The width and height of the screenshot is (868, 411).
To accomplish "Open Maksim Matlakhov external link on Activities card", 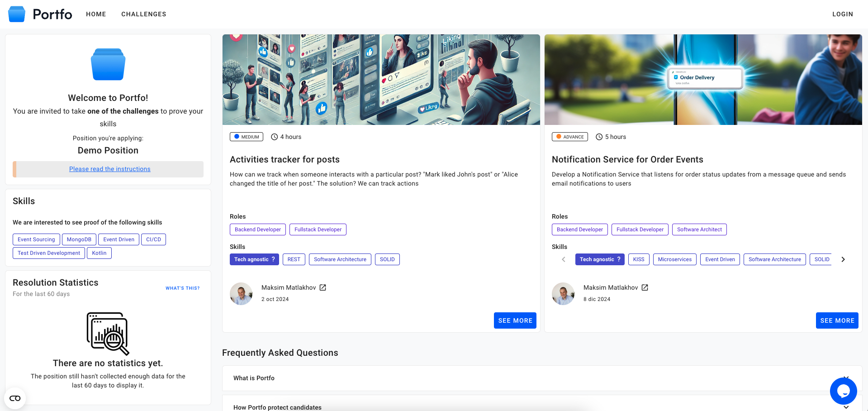I will click(323, 287).
